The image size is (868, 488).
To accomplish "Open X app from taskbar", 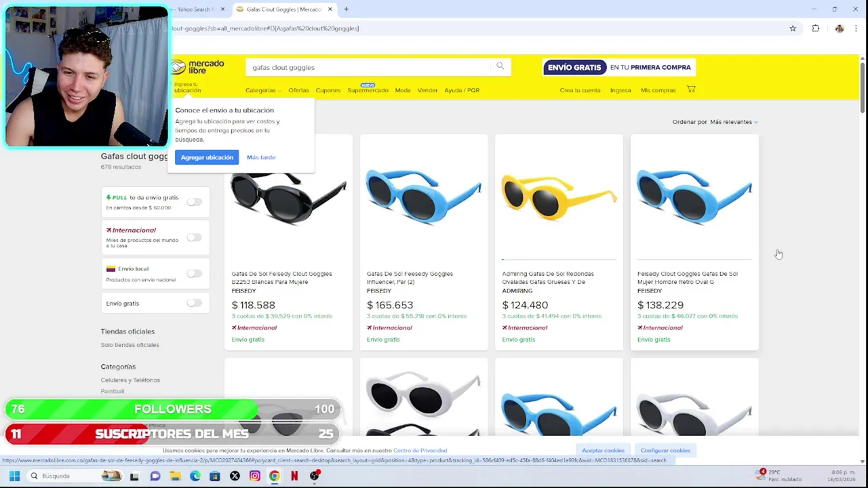I will click(235, 476).
